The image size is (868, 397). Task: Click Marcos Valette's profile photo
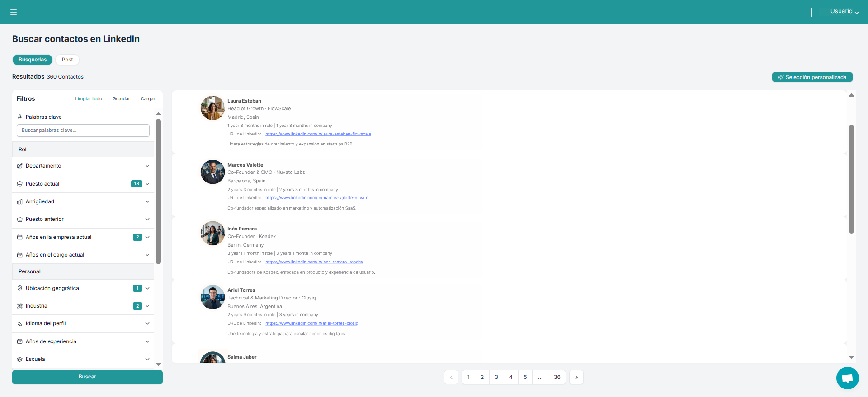[x=212, y=172]
